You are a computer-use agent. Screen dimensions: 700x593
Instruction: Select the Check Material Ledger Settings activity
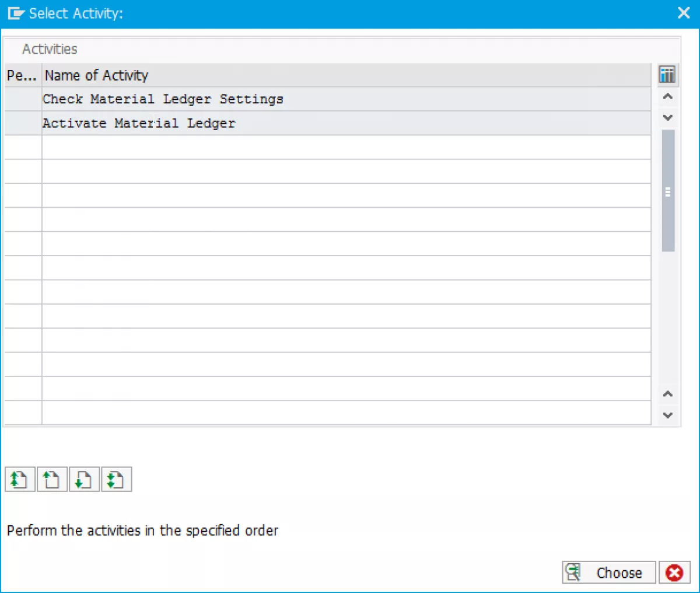(x=346, y=99)
